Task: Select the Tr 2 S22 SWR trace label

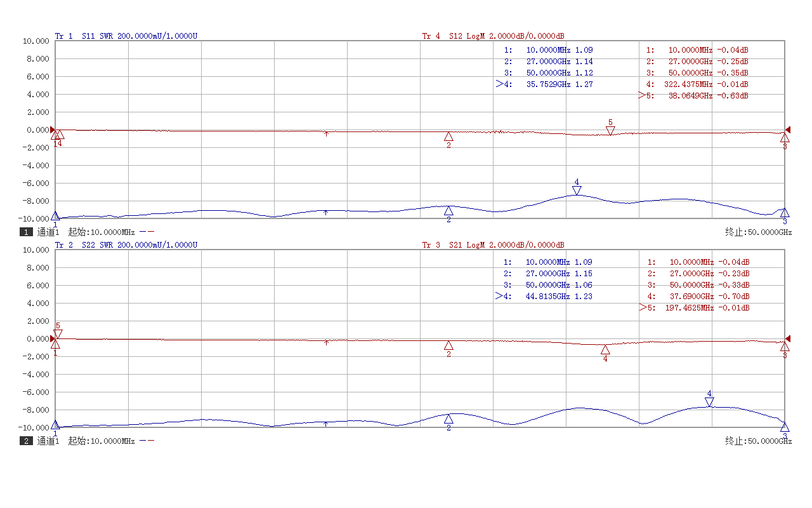Action: tap(126, 245)
